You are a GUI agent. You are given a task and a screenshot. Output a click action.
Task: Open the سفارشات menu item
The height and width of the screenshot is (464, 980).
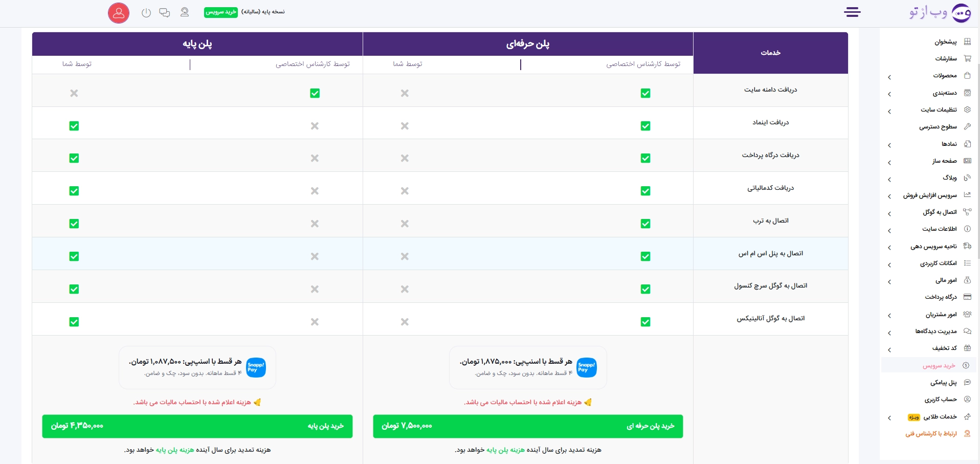[946, 59]
